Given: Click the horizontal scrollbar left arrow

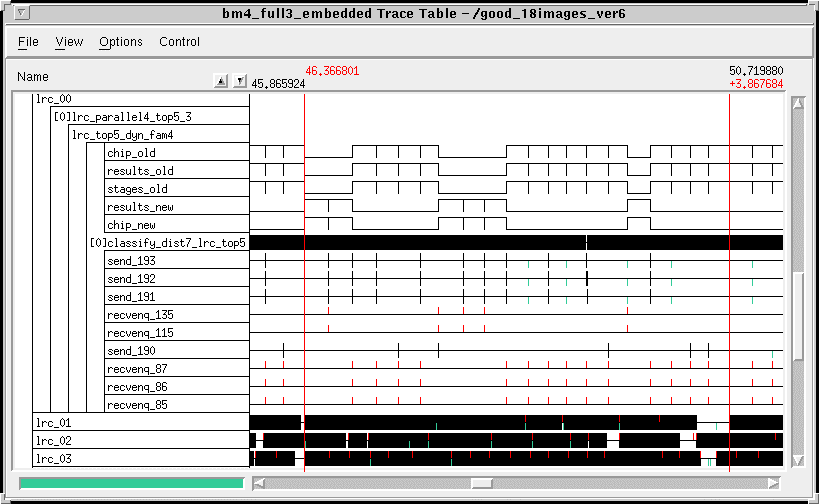Looking at the screenshot, I should pos(259,482).
